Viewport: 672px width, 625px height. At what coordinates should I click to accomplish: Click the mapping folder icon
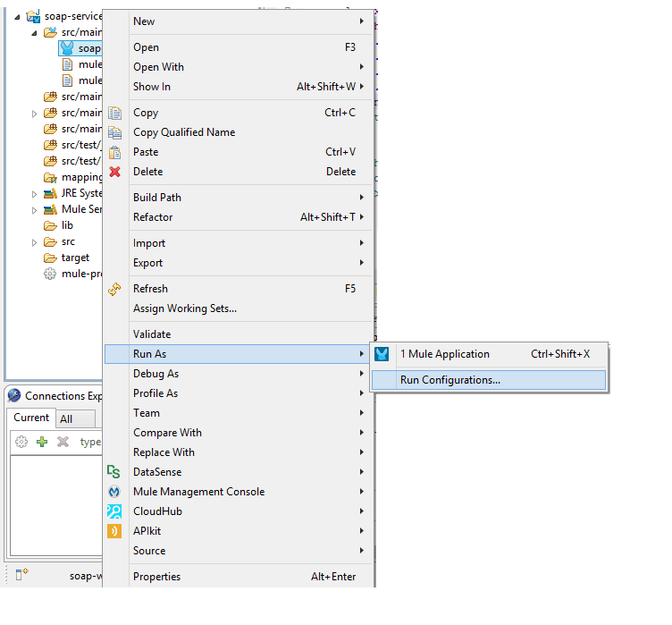click(50, 177)
